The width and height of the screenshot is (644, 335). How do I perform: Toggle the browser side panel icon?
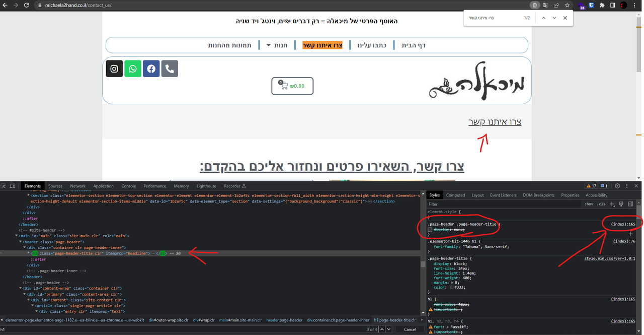click(613, 5)
